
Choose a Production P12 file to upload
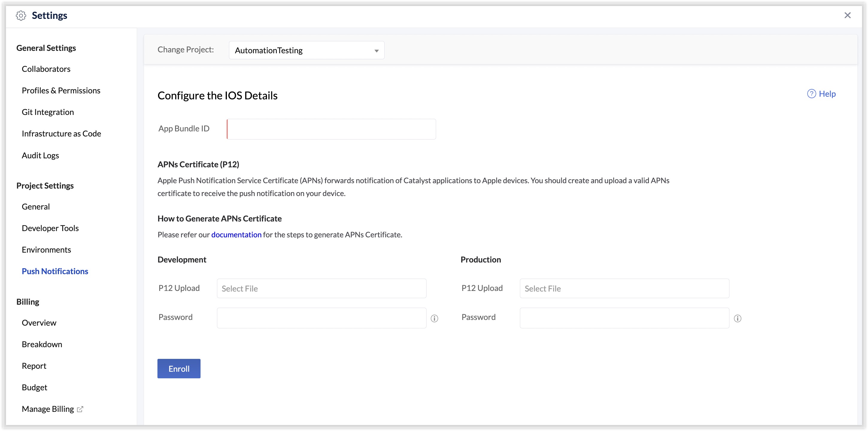(x=624, y=289)
